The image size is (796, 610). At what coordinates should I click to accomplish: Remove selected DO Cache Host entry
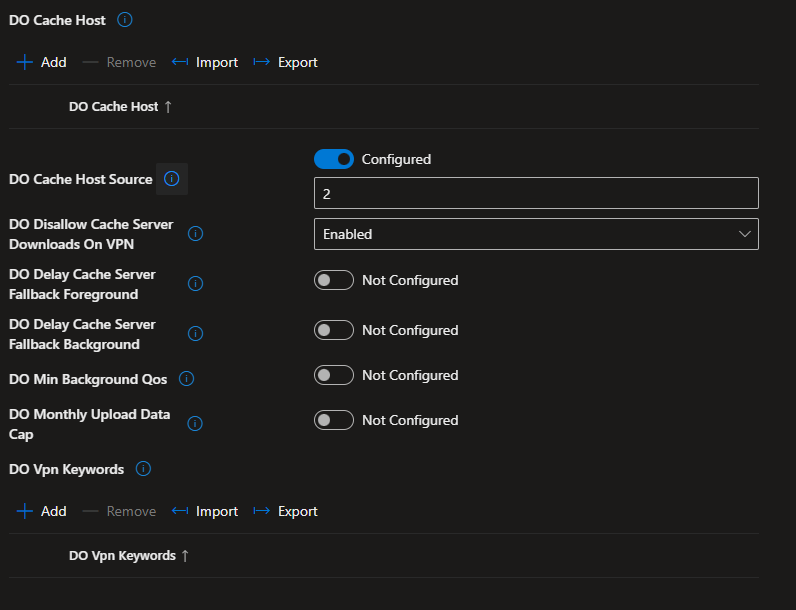coord(119,62)
